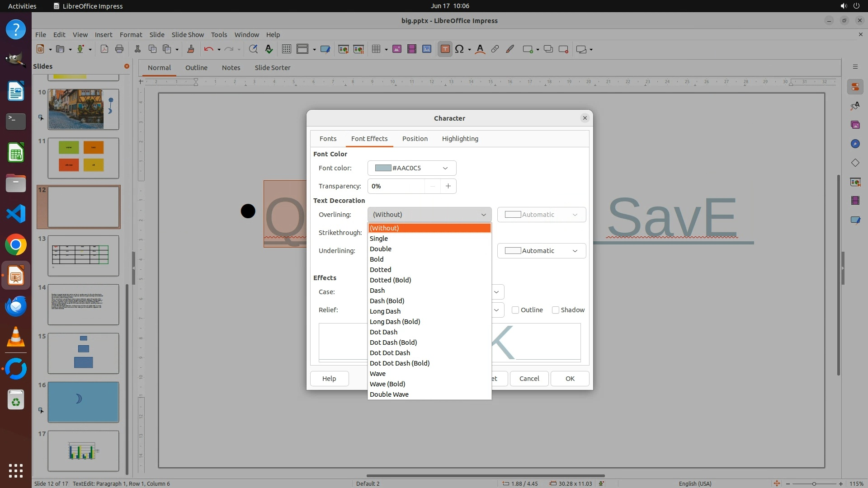This screenshot has height=488, width=868.
Task: Click the Print icon in toolbar
Action: (119, 49)
